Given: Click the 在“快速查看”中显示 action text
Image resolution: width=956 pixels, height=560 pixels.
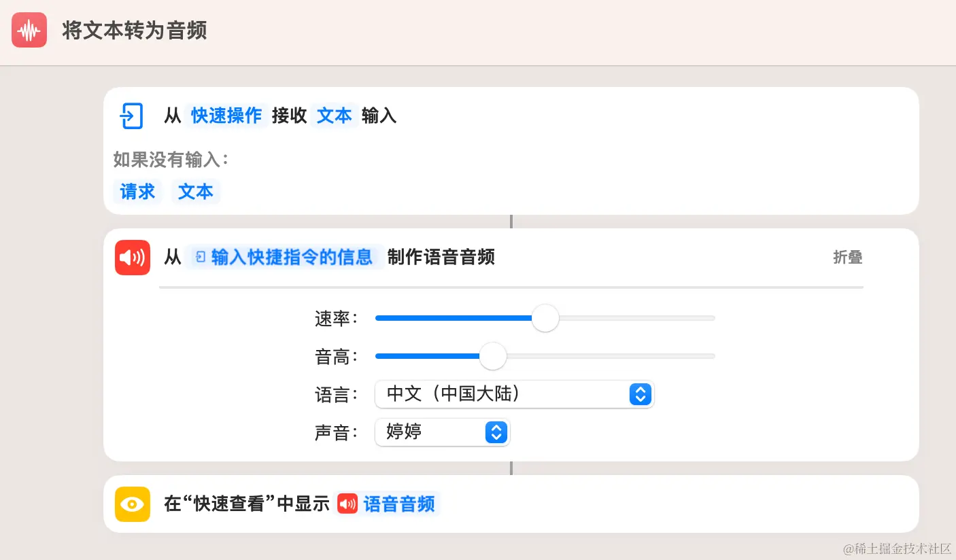Looking at the screenshot, I should (247, 504).
